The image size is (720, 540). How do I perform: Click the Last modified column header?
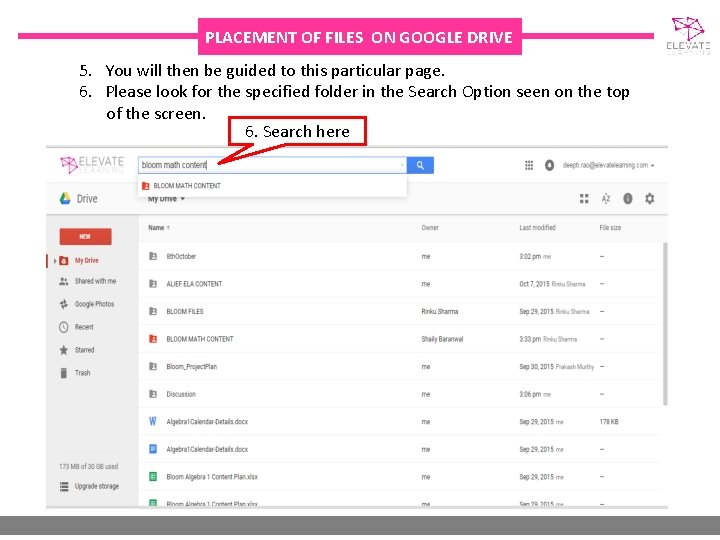(x=537, y=228)
